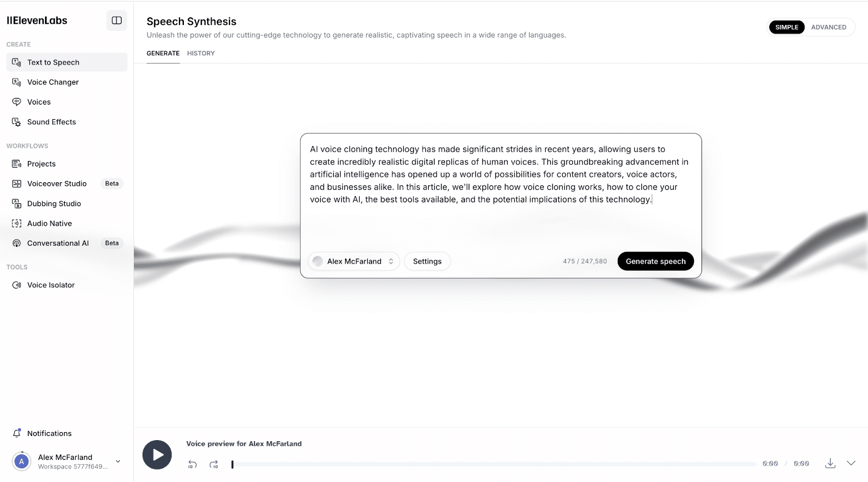Select the Generate tab
Image resolution: width=868 pixels, height=482 pixels.
[x=163, y=53]
